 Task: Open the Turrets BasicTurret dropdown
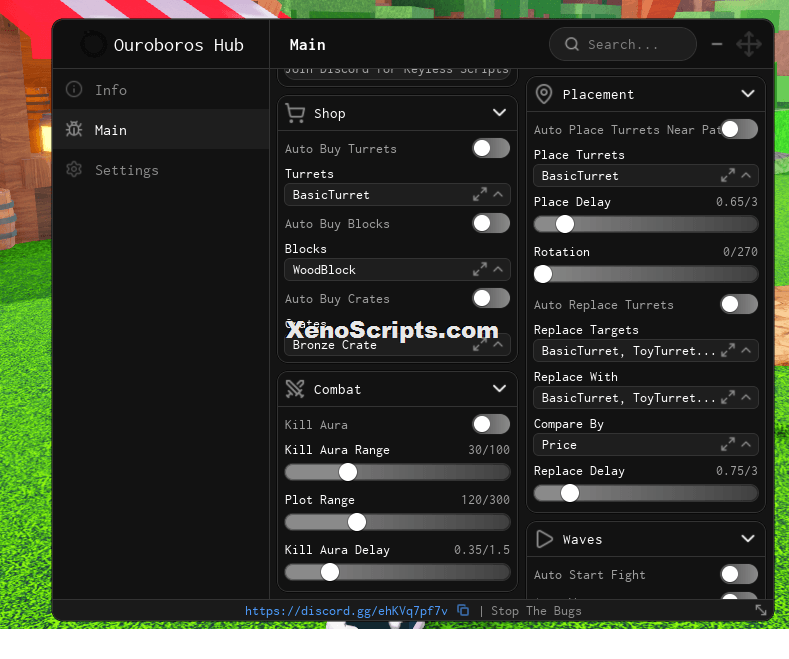398,195
